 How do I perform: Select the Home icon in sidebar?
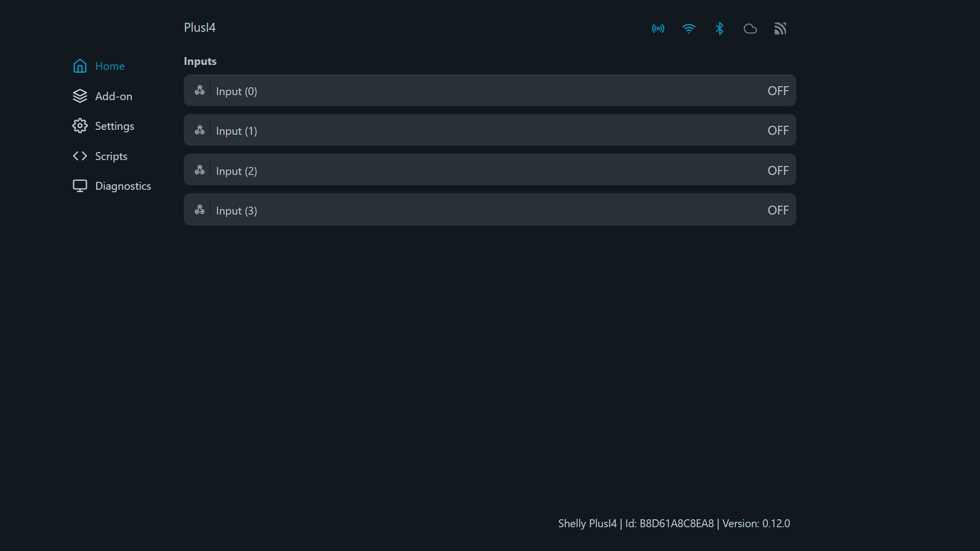[x=80, y=65]
